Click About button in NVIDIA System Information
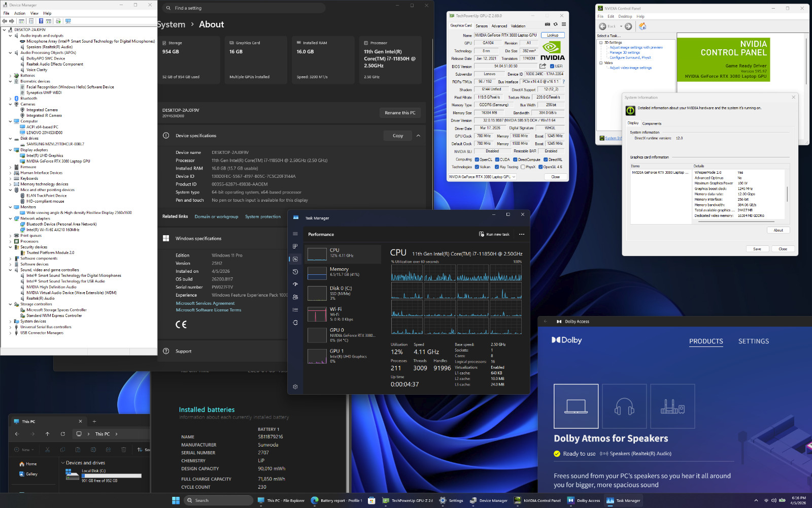Image resolution: width=812 pixels, height=508 pixels. [x=778, y=230]
